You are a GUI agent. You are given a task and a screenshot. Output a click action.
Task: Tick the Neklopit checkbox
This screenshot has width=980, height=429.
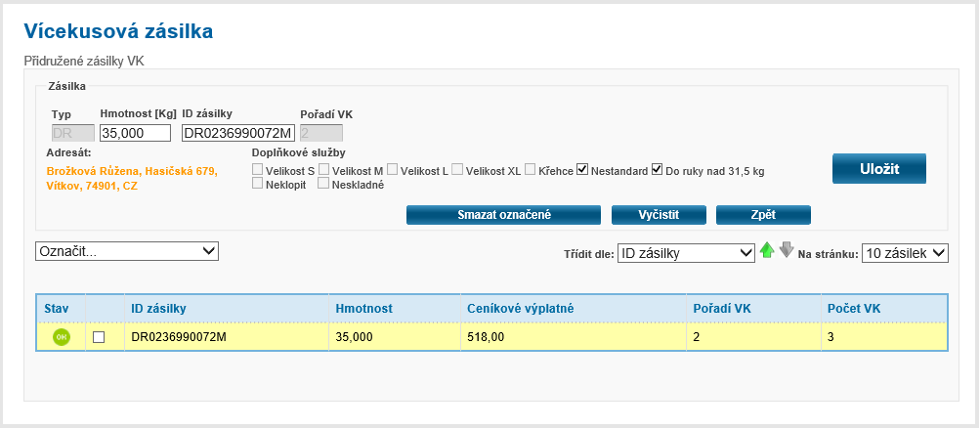click(258, 184)
